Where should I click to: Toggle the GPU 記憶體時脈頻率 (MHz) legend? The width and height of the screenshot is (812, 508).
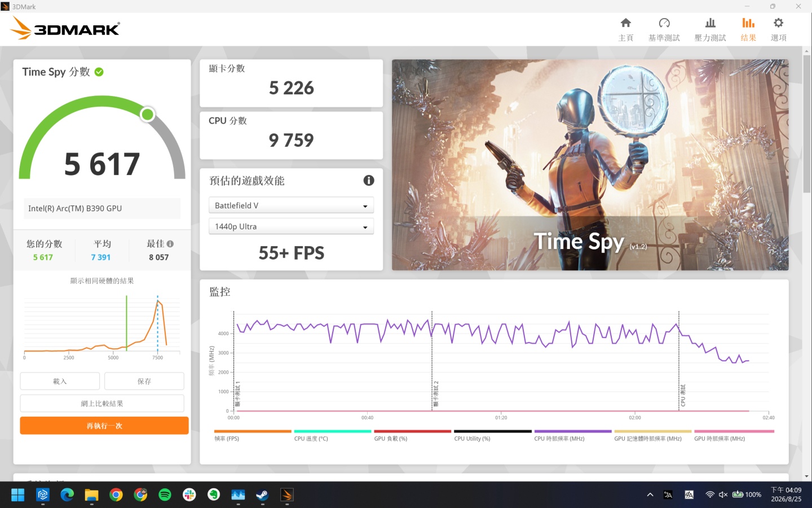pyautogui.click(x=653, y=435)
